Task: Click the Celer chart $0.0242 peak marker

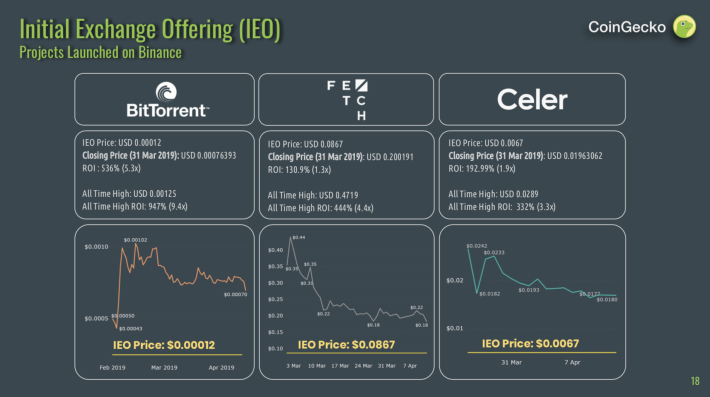Action: pyautogui.click(x=477, y=246)
